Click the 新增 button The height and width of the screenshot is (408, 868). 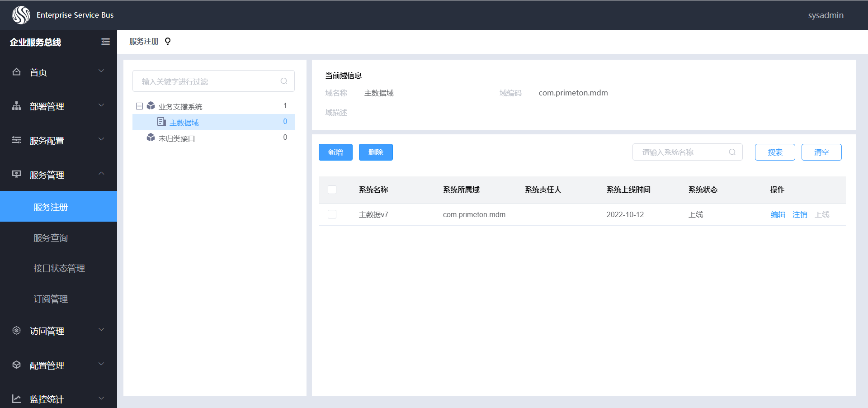(x=335, y=152)
